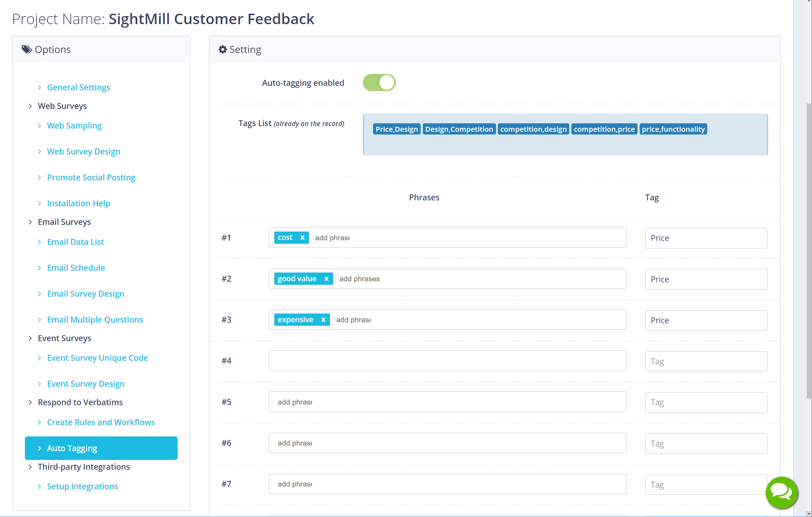The height and width of the screenshot is (517, 812).
Task: Click the 'Price,Design' tag in Tags List
Action: click(x=396, y=129)
